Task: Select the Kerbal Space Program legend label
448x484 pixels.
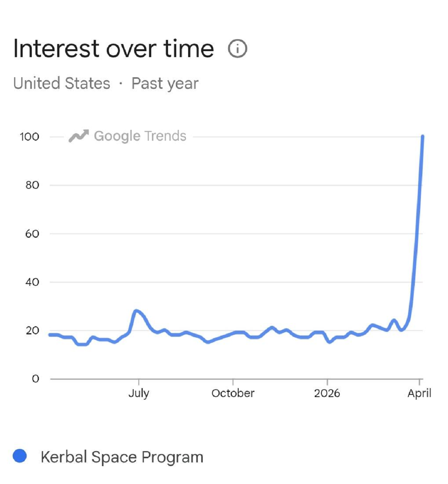Action: pos(122,457)
